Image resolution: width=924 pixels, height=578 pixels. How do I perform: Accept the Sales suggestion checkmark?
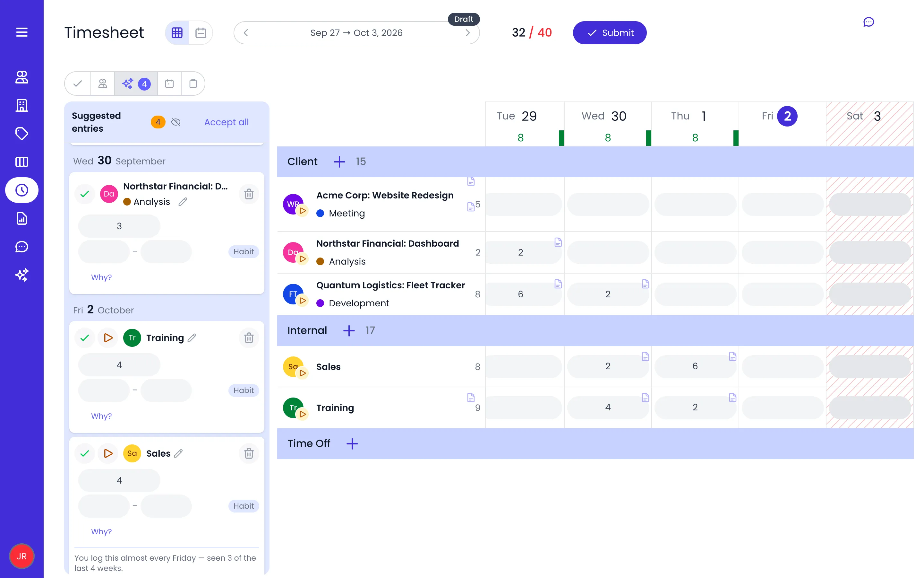(x=85, y=453)
